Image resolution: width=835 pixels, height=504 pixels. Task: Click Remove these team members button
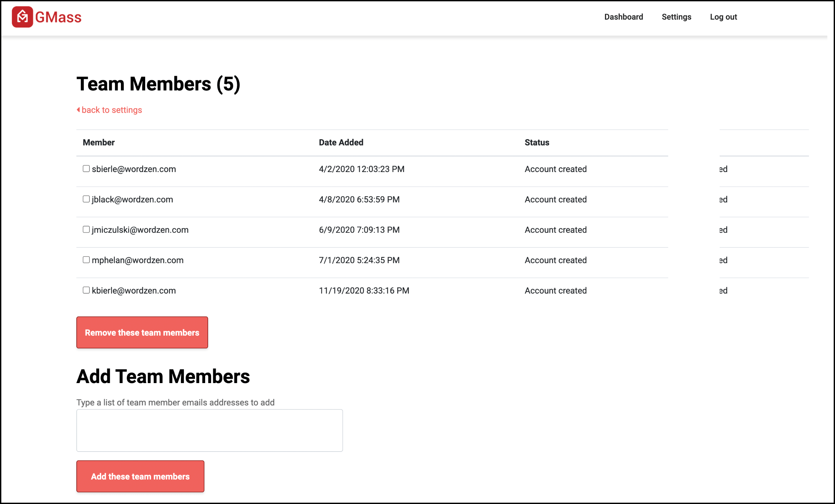point(143,332)
